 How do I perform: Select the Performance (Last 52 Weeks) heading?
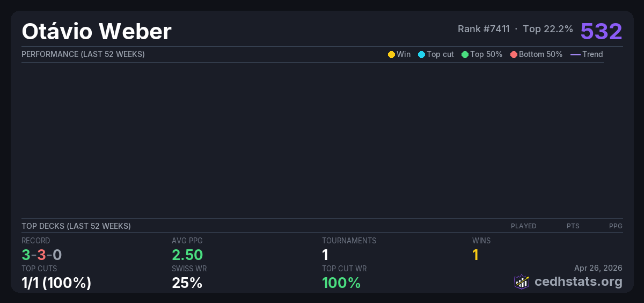coord(83,54)
